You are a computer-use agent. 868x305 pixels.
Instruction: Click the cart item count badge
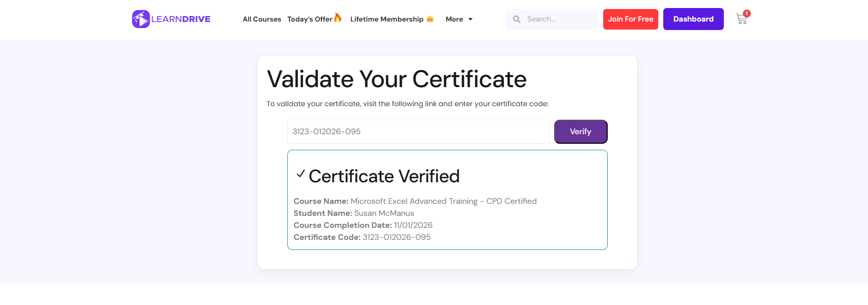point(746,14)
